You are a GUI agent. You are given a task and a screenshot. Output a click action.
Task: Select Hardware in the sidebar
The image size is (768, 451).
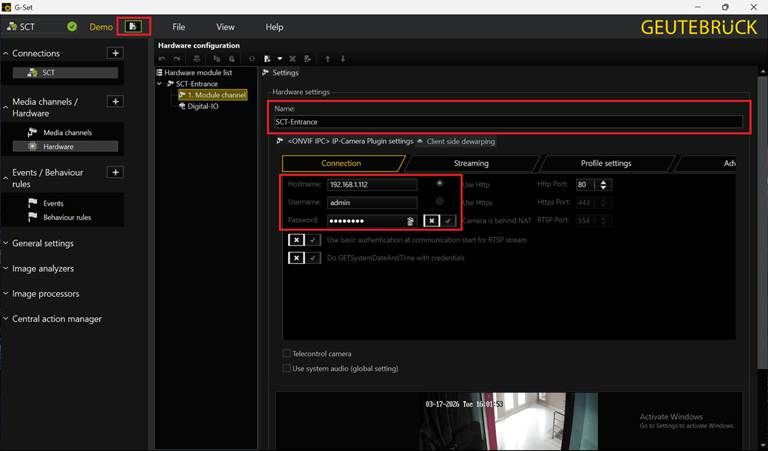(65, 146)
